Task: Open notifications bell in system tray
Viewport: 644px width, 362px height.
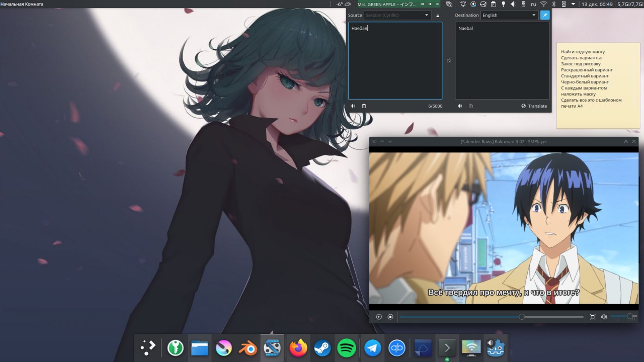Action: coord(462,4)
